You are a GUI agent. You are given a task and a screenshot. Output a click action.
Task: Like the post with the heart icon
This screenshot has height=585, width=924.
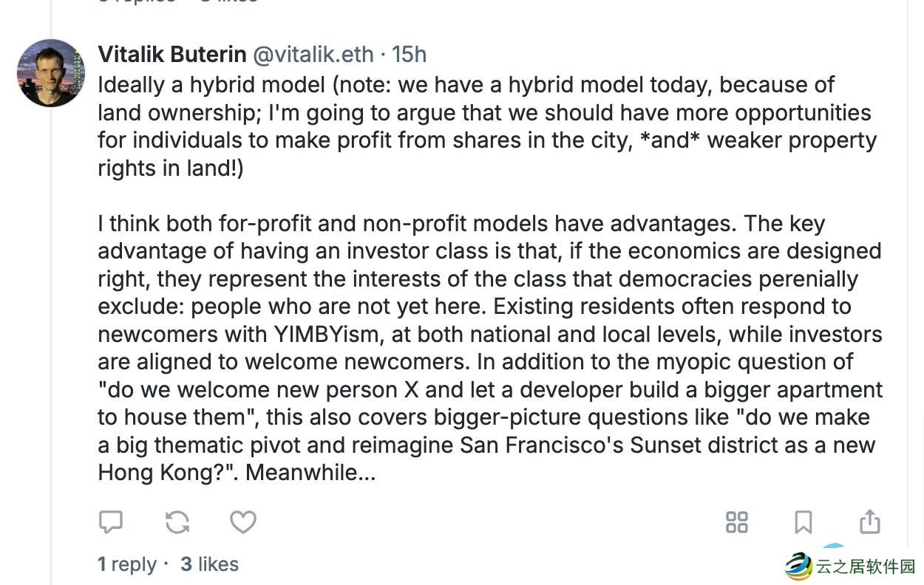[242, 522]
